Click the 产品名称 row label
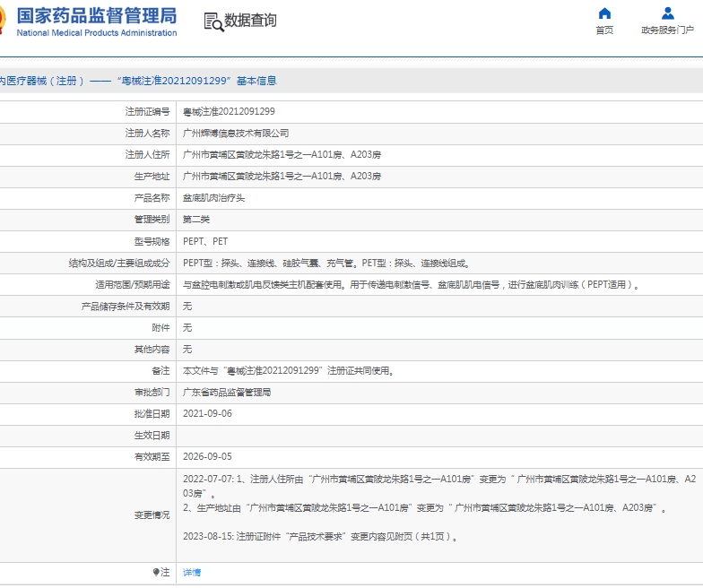This screenshot has width=703, height=588. [152, 197]
